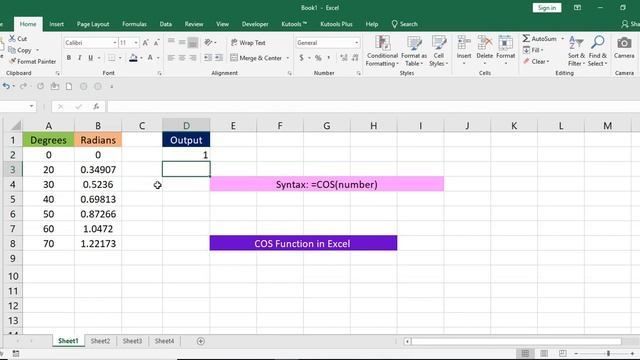Viewport: 640px width, 360px height.
Task: Apply accounting dollar format
Action: [x=301, y=58]
